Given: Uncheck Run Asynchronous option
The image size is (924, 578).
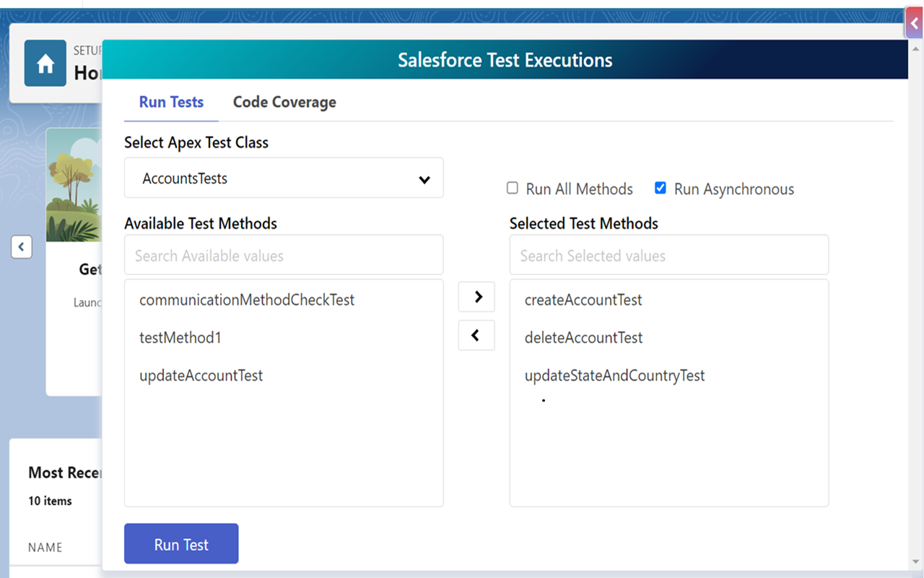Looking at the screenshot, I should (x=660, y=188).
